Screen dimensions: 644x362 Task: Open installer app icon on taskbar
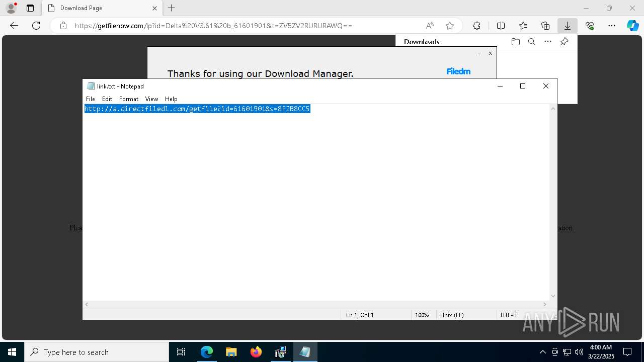pyautogui.click(x=280, y=352)
